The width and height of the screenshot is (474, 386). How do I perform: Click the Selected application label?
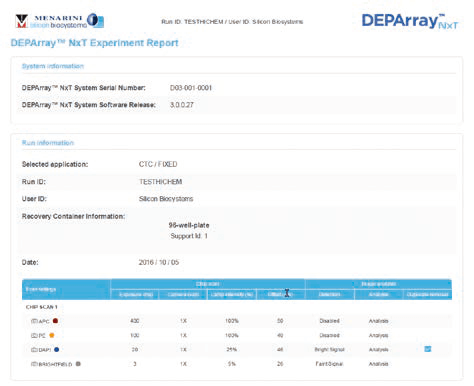tap(55, 164)
